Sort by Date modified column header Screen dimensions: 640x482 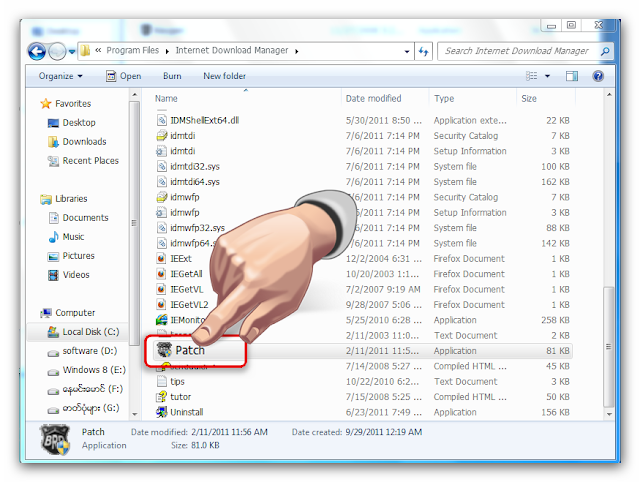pos(373,98)
